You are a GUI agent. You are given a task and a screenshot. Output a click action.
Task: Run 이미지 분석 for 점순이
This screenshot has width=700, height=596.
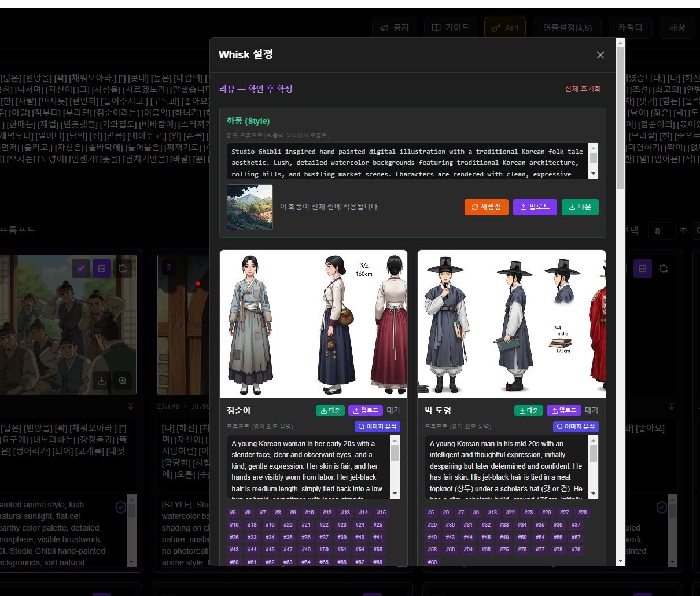(x=377, y=426)
